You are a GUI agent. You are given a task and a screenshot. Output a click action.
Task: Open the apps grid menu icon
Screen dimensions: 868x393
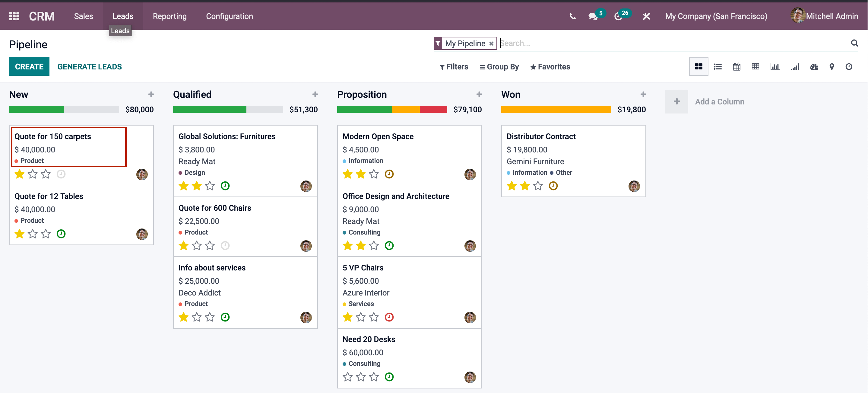[x=14, y=16]
